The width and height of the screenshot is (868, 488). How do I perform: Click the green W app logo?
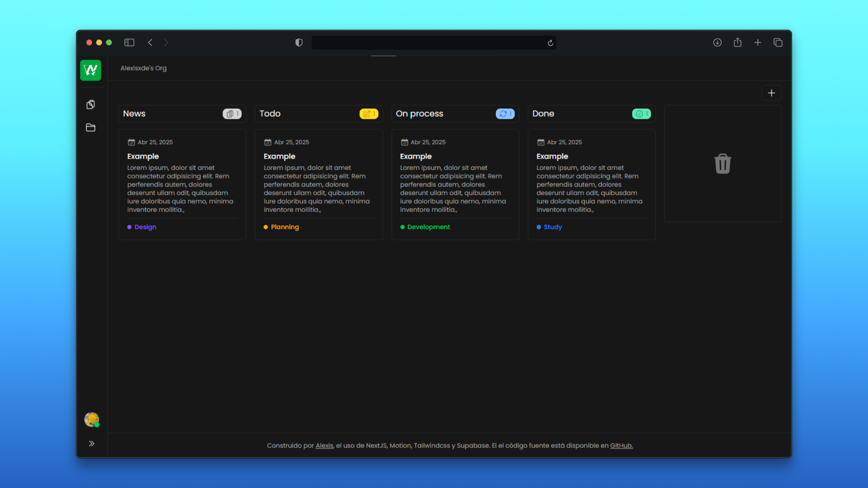coord(90,70)
